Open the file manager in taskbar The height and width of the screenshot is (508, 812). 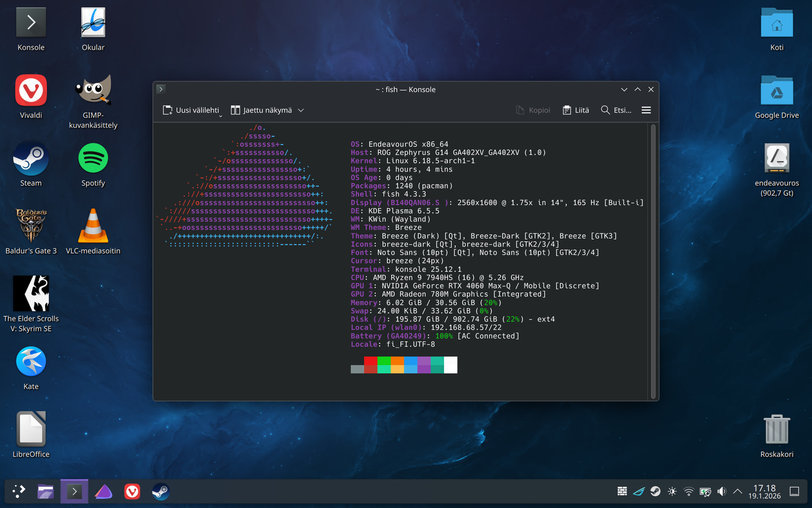point(45,491)
